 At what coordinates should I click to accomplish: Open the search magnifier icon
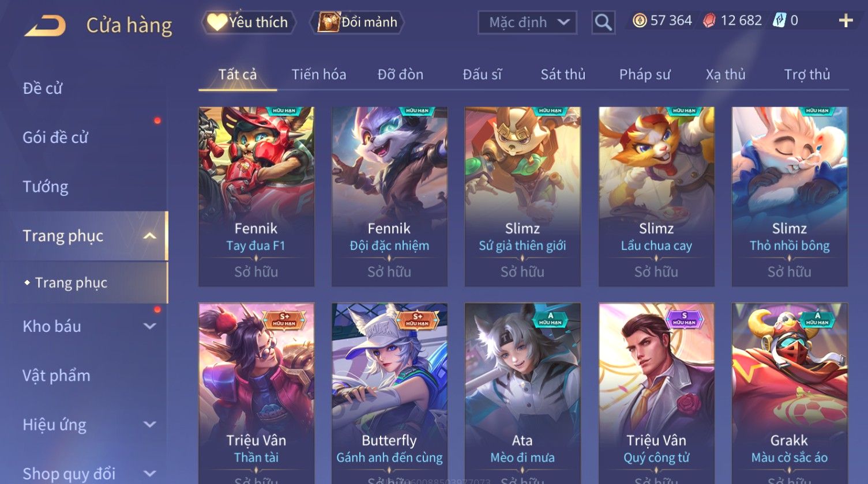tap(603, 22)
